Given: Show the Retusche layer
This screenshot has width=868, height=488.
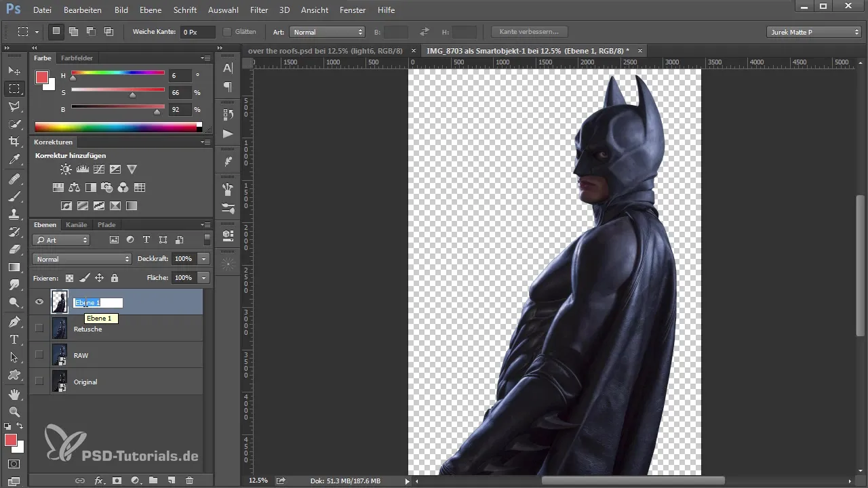Looking at the screenshot, I should (39, 329).
